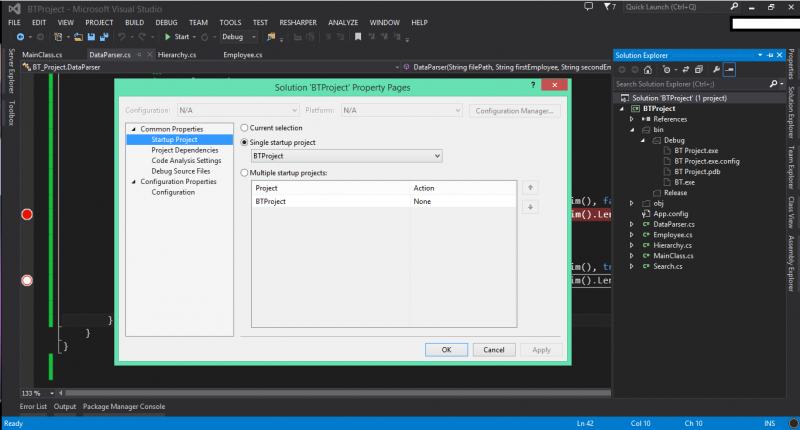
Task: Click the Apply button
Action: click(541, 350)
